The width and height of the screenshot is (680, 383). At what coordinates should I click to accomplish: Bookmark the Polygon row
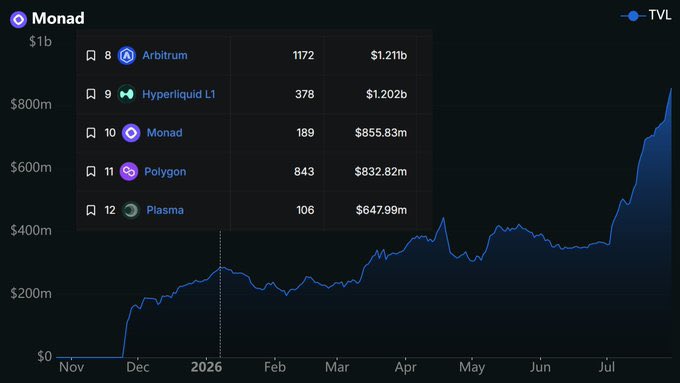tap(91, 171)
